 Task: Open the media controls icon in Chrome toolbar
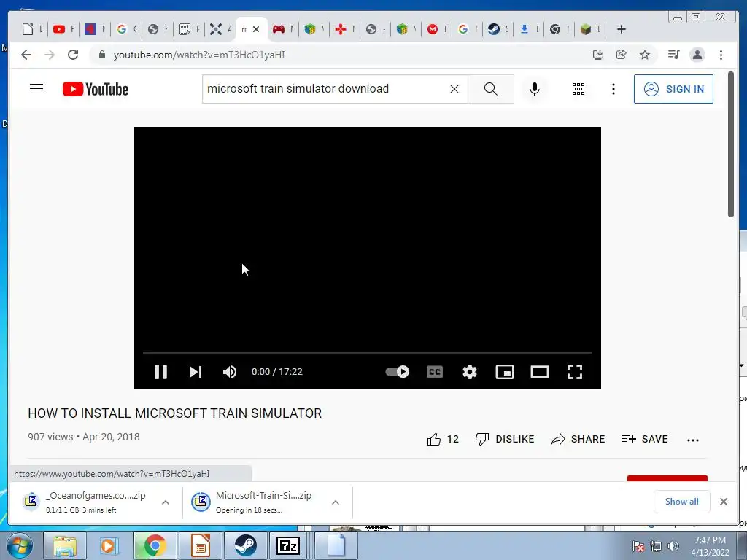673,55
